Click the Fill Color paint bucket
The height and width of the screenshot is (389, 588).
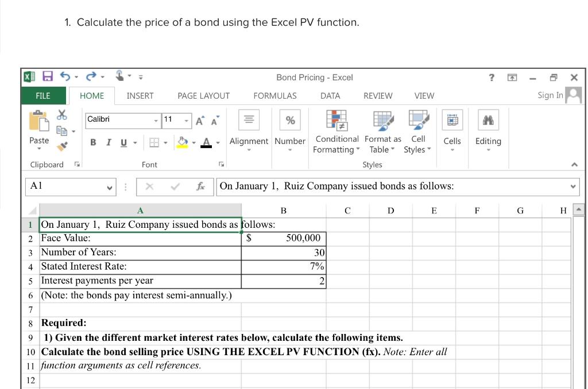183,142
